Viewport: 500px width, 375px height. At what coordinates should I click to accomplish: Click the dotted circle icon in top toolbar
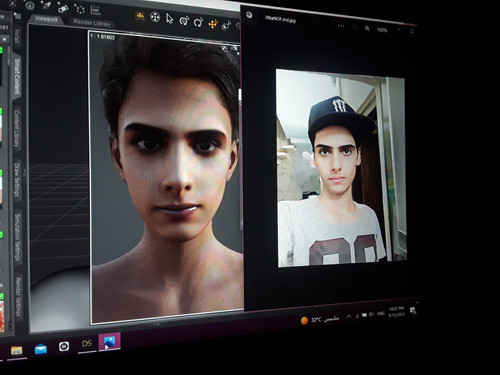point(79,8)
